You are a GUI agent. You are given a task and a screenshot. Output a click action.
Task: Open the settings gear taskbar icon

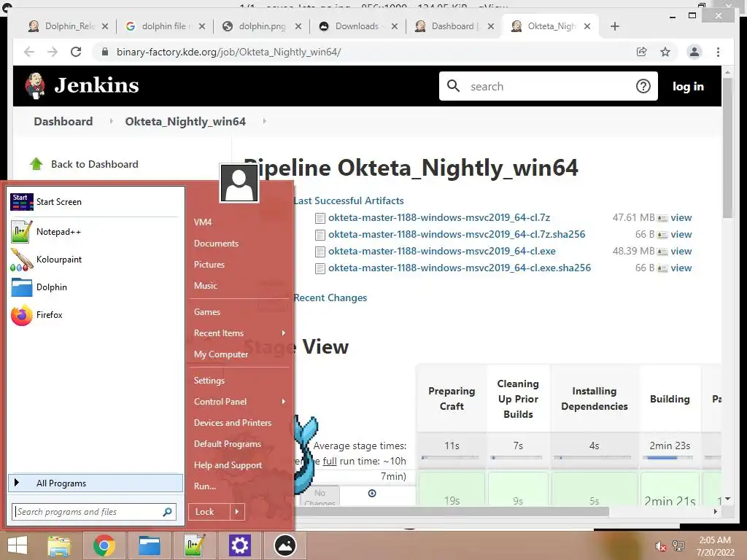239,545
